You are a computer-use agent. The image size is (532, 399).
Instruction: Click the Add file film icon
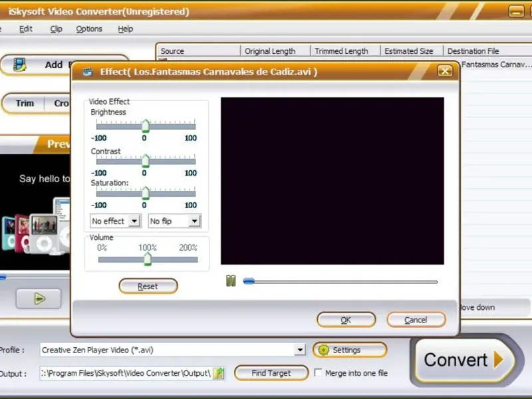20,65
